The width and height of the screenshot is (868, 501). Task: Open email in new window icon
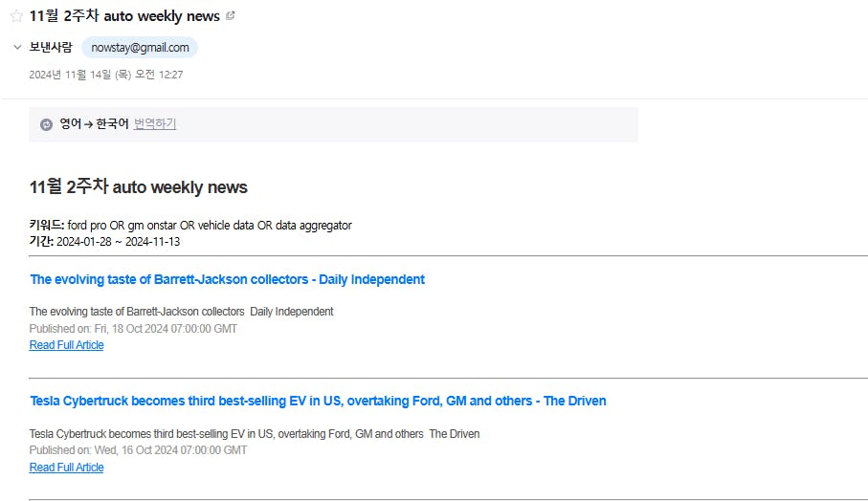tap(231, 16)
